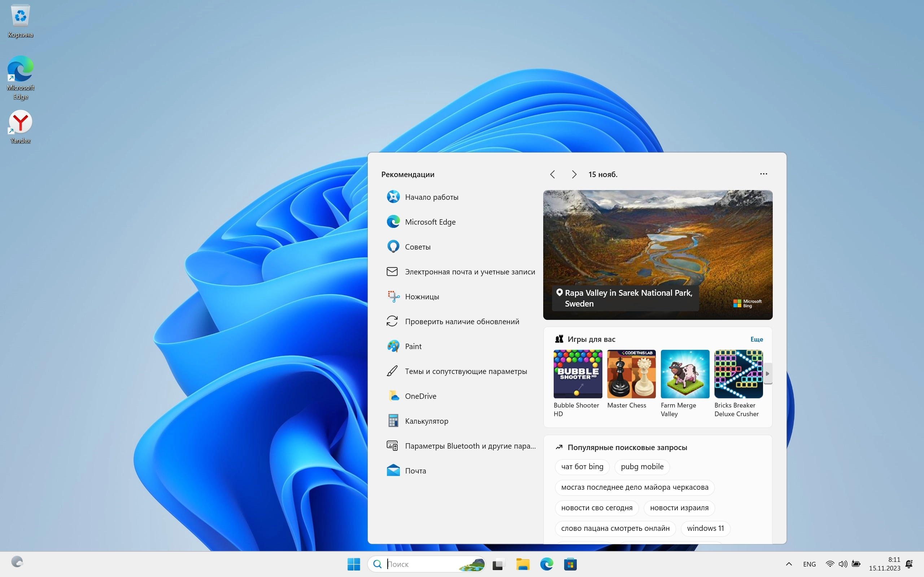The image size is (924, 577).
Task: Go to previous day arrow
Action: coord(553,175)
